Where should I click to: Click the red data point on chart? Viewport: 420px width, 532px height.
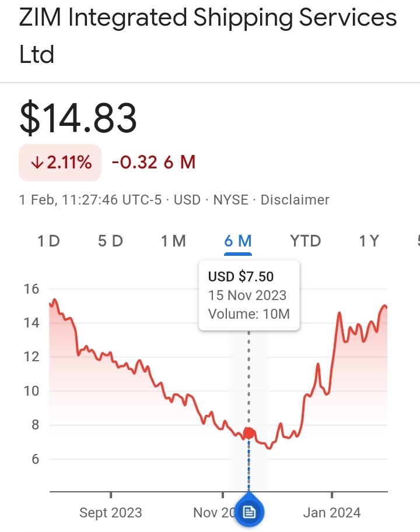tap(249, 433)
